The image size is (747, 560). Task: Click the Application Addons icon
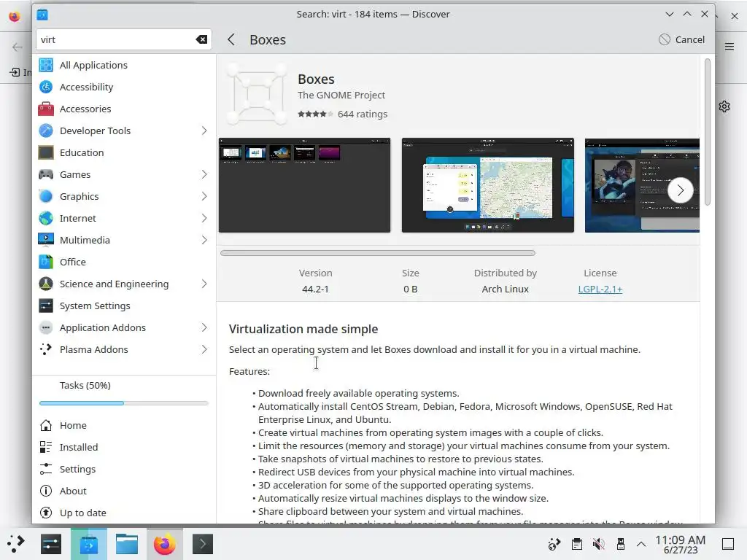[x=46, y=328]
